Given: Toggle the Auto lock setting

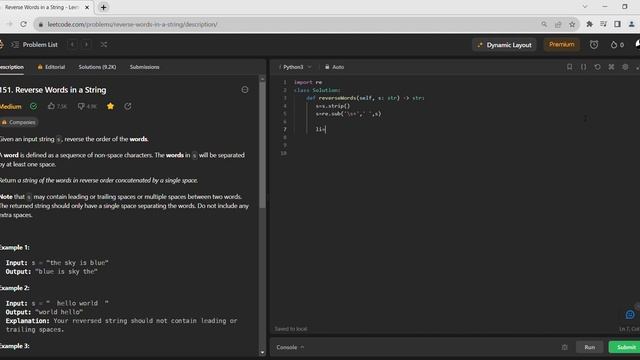Looking at the screenshot, I should click(x=334, y=67).
